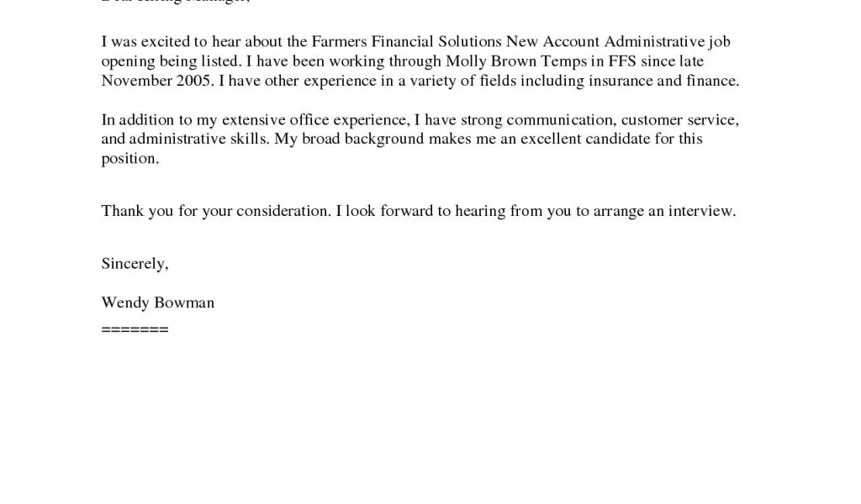Click the word Sincerely
The width and height of the screenshot is (861, 504).
point(135,264)
